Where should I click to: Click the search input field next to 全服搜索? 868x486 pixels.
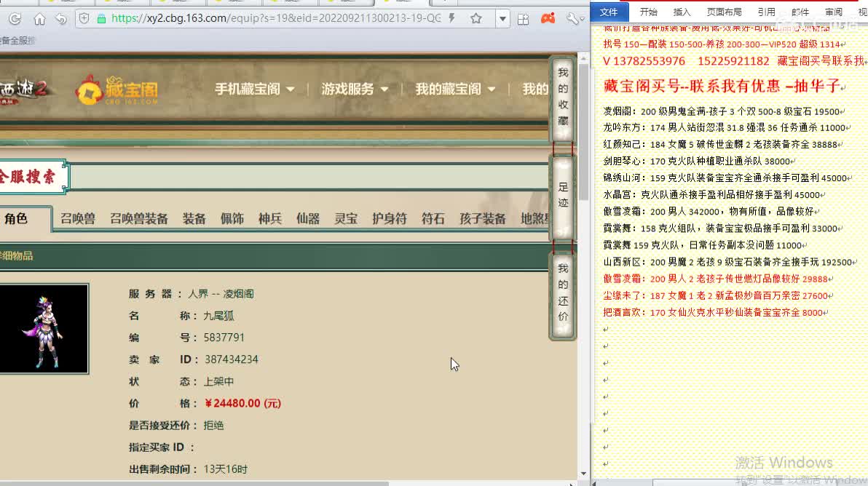click(x=310, y=178)
